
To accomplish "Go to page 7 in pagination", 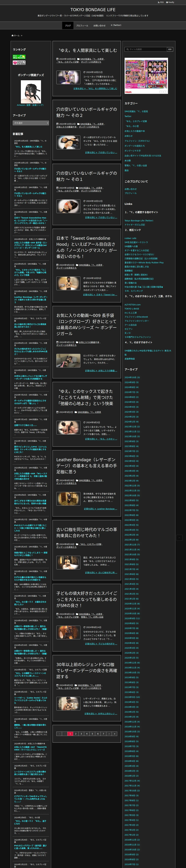I will pos(103,734).
